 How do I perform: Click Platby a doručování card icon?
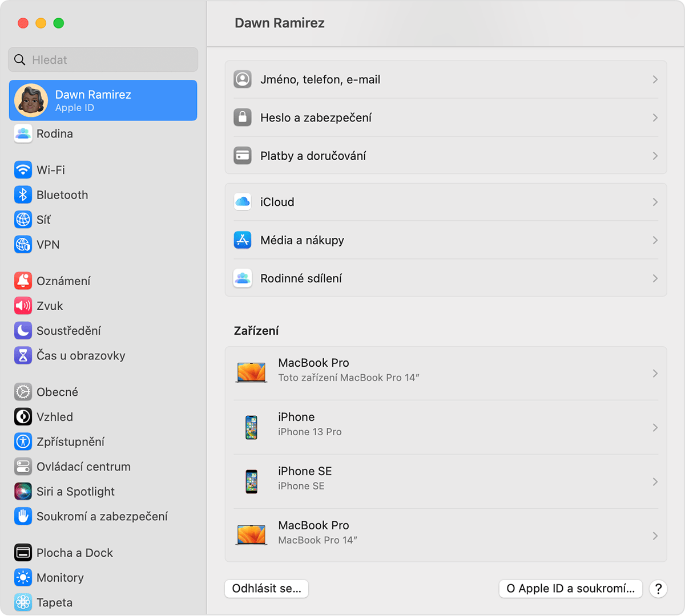tap(243, 156)
